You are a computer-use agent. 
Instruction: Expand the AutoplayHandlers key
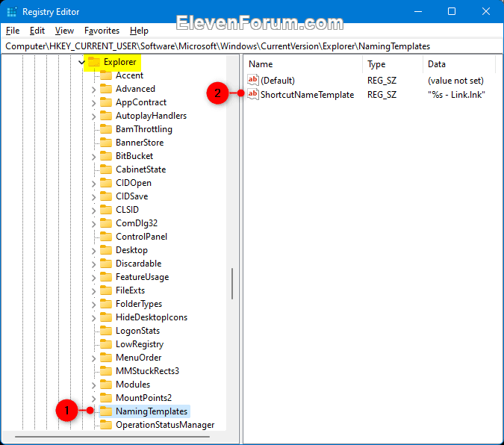click(x=93, y=116)
